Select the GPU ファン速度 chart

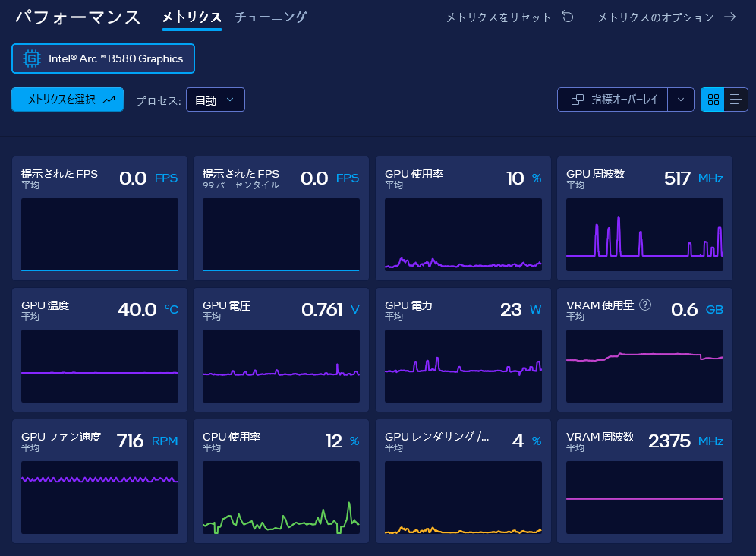[99, 497]
